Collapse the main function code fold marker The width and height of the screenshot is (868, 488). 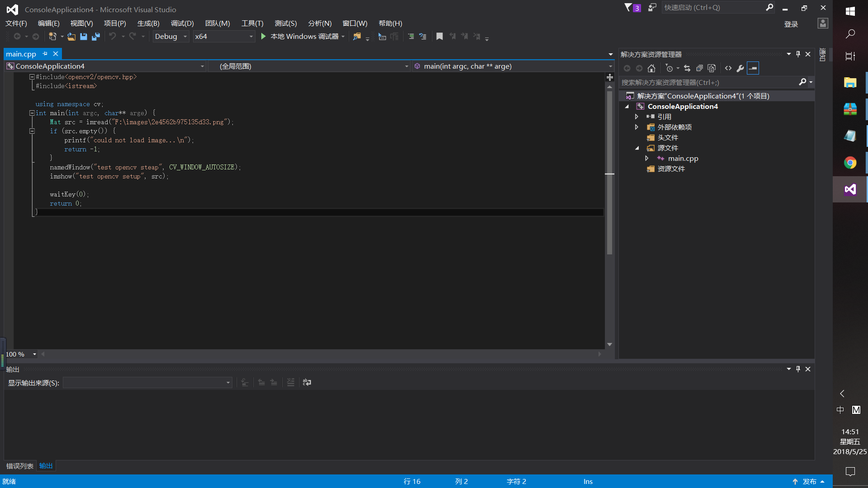pos(32,113)
